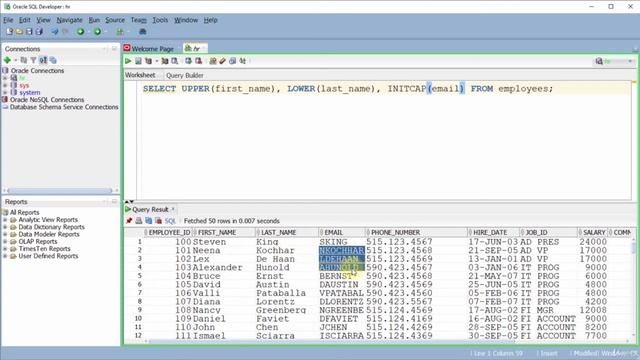Click the Refresh icon in Connections panel
The width and height of the screenshot is (640, 360).
[x=24, y=60]
